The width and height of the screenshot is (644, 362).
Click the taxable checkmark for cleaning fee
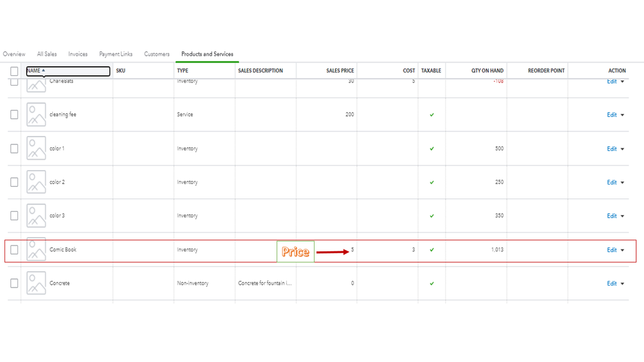pos(432,115)
